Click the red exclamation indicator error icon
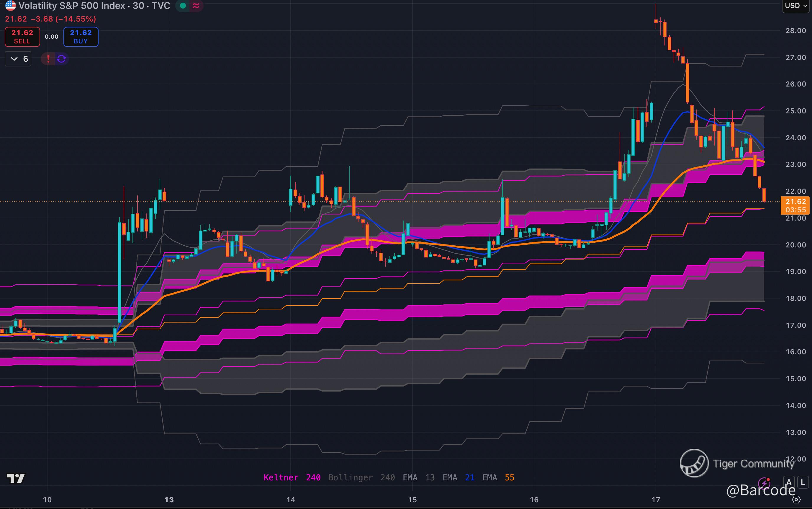Viewport: 812px width, 509px height. click(48, 59)
